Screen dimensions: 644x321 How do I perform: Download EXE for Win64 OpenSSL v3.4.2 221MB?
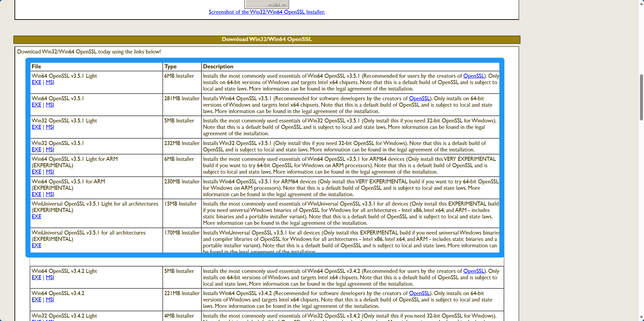(x=36, y=299)
